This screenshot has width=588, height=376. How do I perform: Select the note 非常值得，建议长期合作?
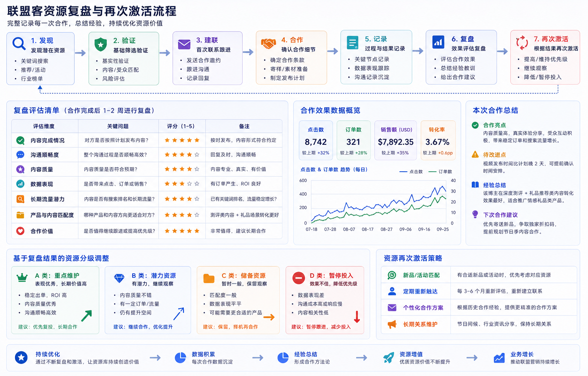pyautogui.click(x=238, y=231)
